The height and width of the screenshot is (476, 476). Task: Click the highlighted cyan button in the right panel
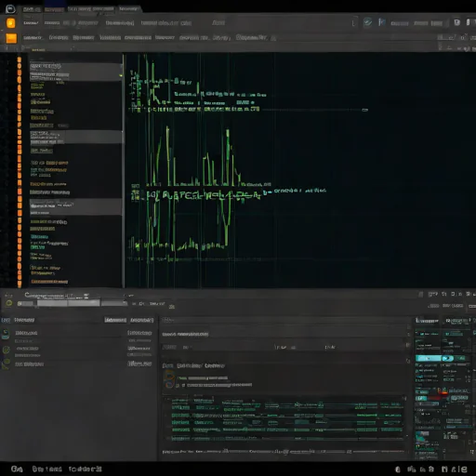click(429, 359)
